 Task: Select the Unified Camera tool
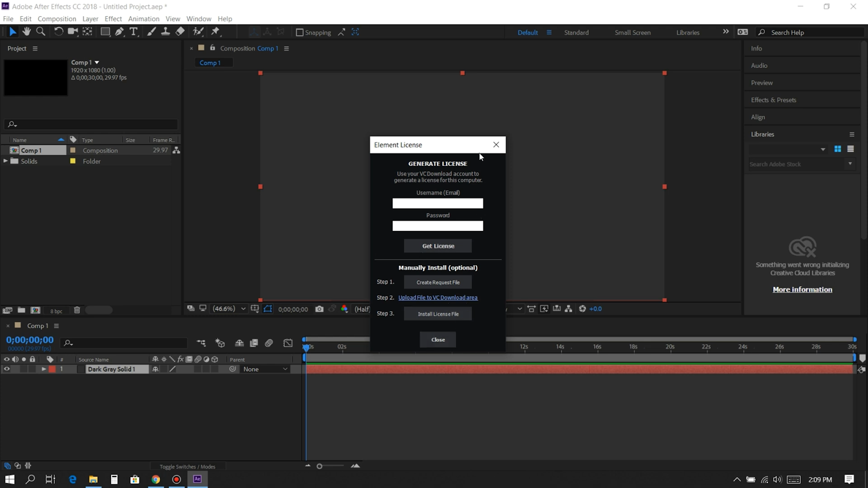pyautogui.click(x=73, y=32)
